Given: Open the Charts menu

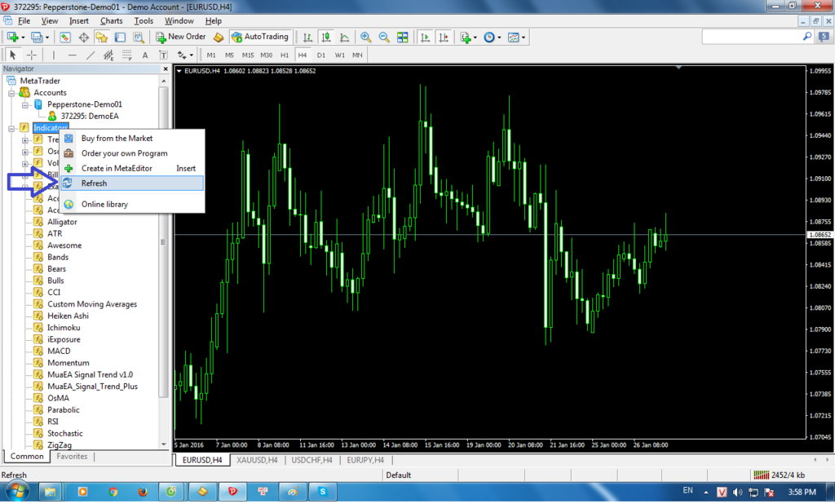Looking at the screenshot, I should click(x=111, y=20).
